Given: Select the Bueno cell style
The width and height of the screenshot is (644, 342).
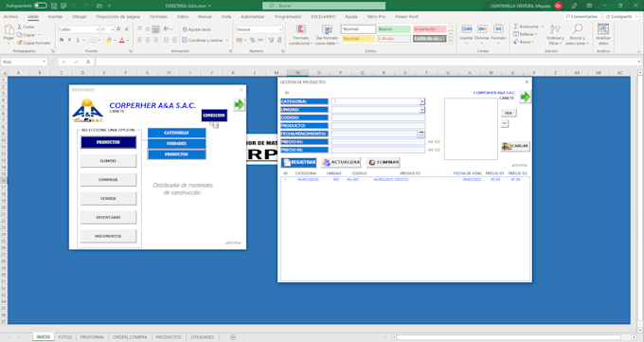Looking at the screenshot, I should coord(394,29).
